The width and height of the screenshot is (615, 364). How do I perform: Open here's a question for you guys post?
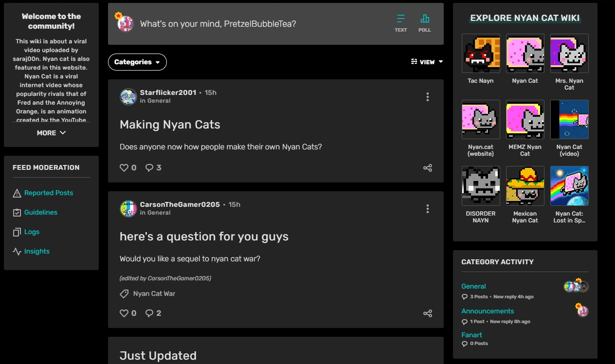coord(204,237)
